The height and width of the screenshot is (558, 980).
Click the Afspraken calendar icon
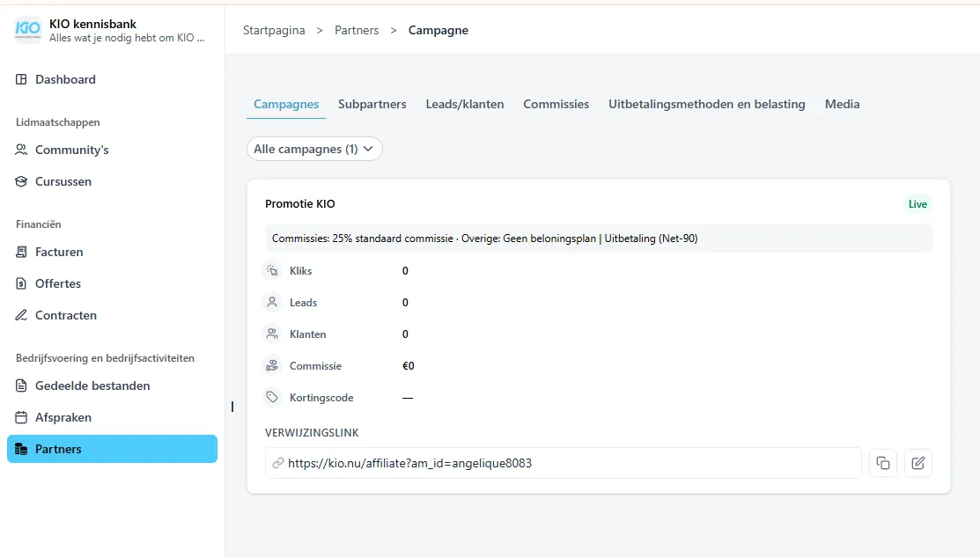click(21, 417)
